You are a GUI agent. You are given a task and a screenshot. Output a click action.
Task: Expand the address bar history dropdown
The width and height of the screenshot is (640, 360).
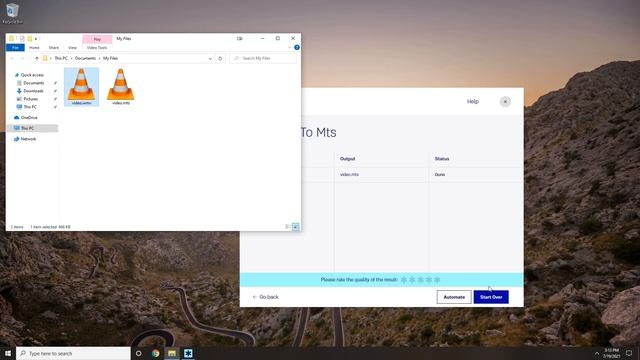tap(210, 58)
